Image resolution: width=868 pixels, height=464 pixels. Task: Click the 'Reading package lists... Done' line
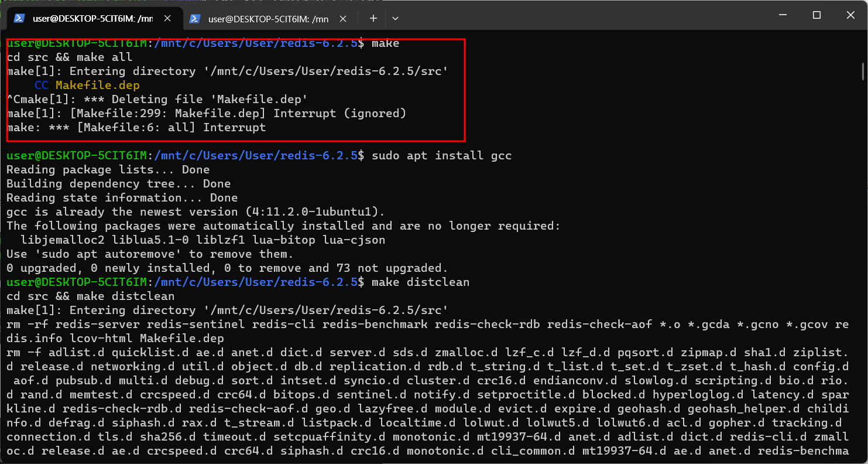108,170
